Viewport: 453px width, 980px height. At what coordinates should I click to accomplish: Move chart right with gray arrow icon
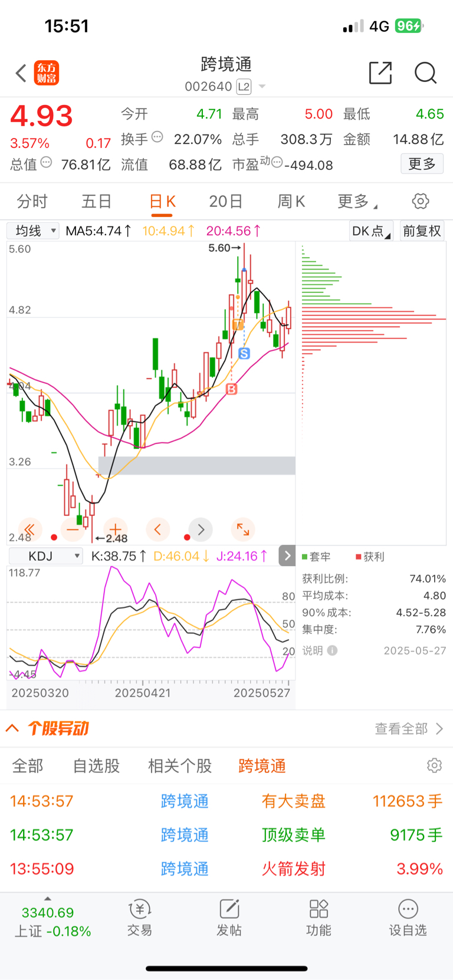point(201,530)
